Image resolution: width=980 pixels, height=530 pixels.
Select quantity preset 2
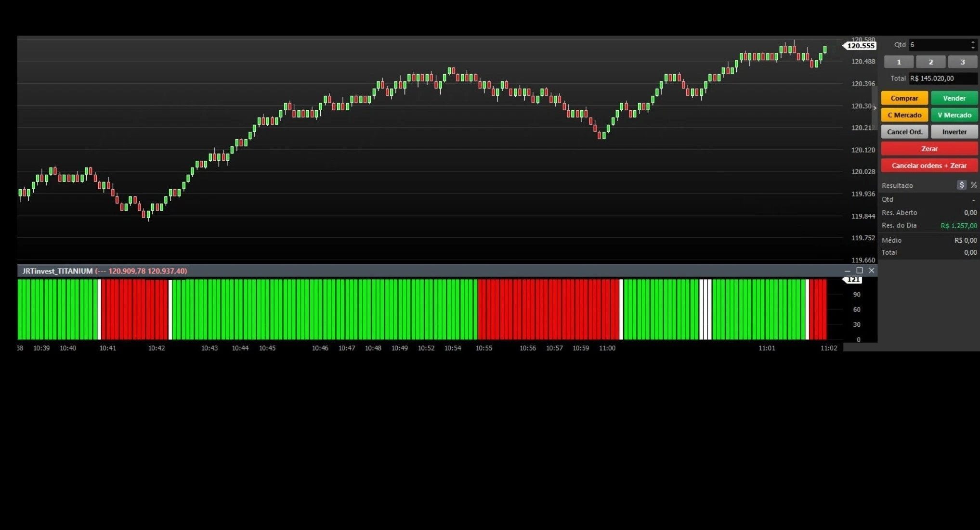pos(930,62)
